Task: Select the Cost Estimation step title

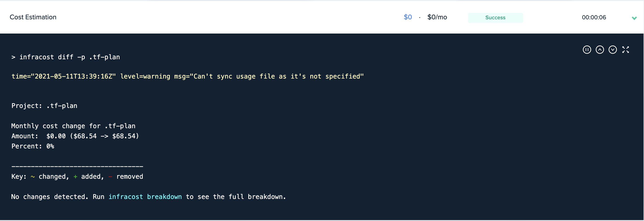Action: [x=33, y=17]
